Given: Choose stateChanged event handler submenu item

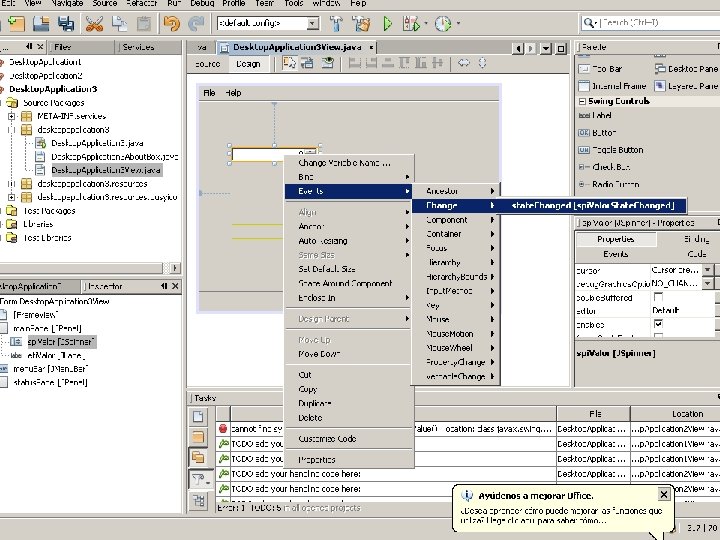Looking at the screenshot, I should point(594,205).
